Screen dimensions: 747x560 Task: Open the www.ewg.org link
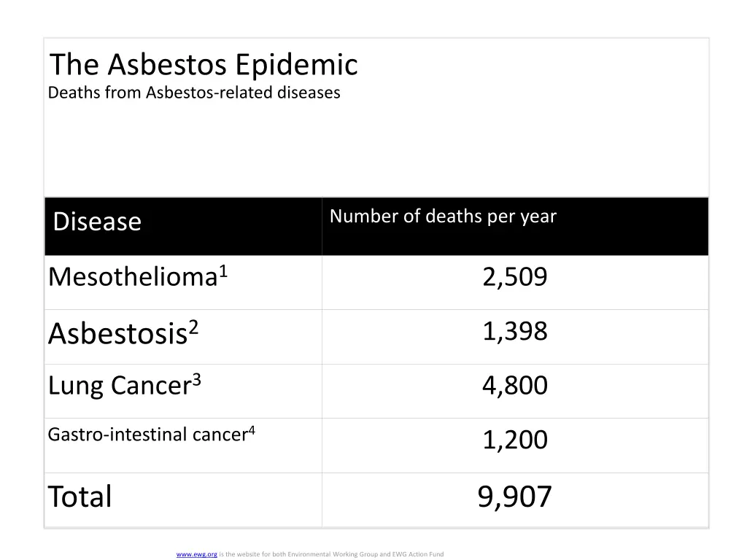tap(197, 554)
